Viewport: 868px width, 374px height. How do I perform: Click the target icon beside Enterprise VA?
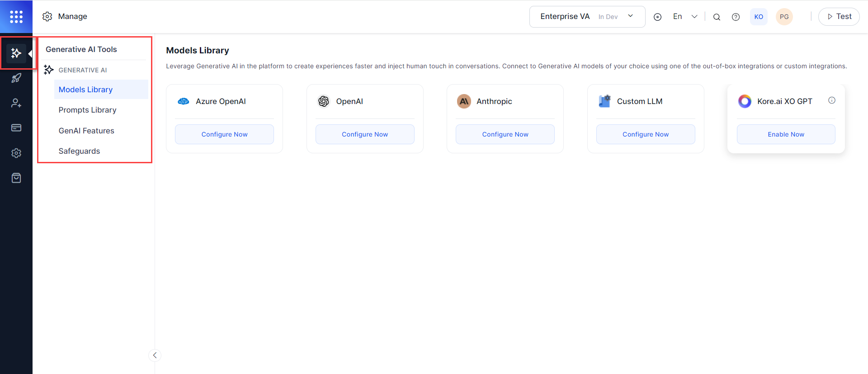point(657,17)
